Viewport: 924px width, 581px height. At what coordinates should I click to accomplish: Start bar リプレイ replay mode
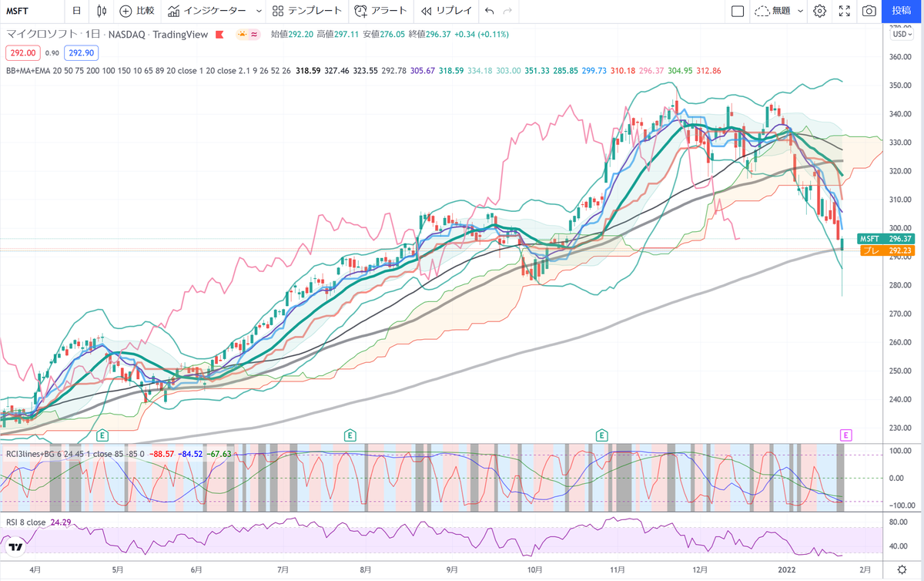point(446,11)
